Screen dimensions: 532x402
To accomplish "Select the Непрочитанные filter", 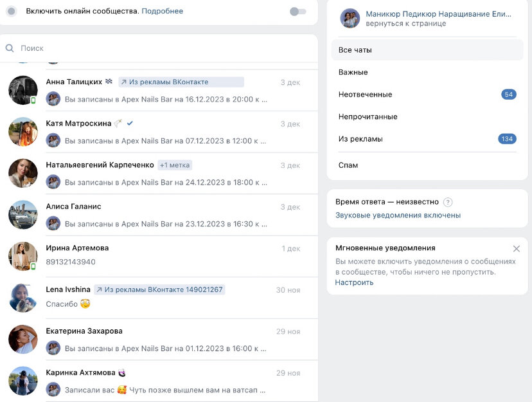I will click(x=427, y=116).
